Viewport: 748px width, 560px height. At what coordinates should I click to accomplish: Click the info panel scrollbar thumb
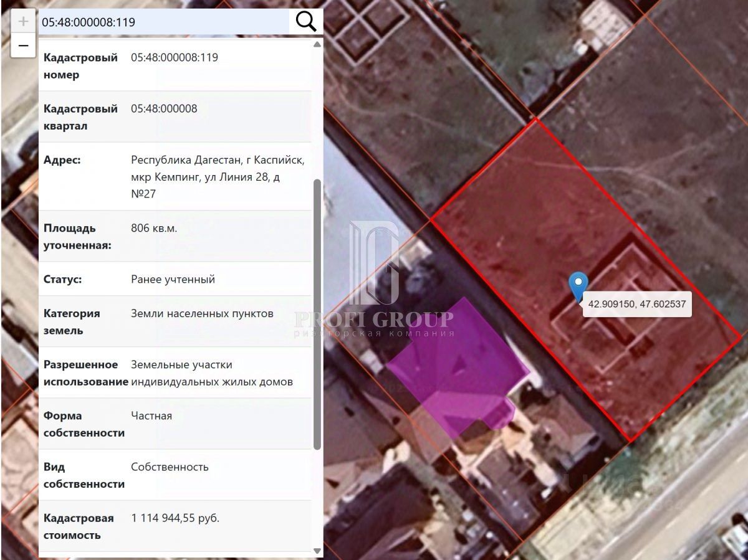317,314
